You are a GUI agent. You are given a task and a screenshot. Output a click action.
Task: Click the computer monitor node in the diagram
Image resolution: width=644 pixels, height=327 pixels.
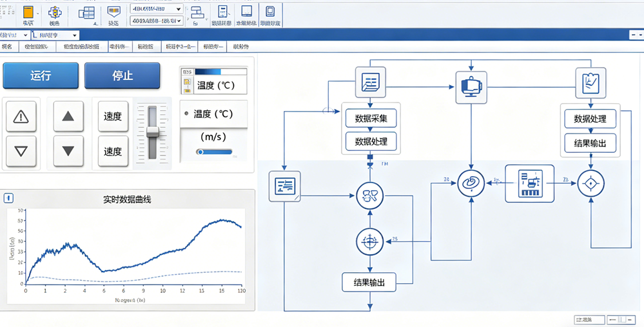[x=471, y=86]
